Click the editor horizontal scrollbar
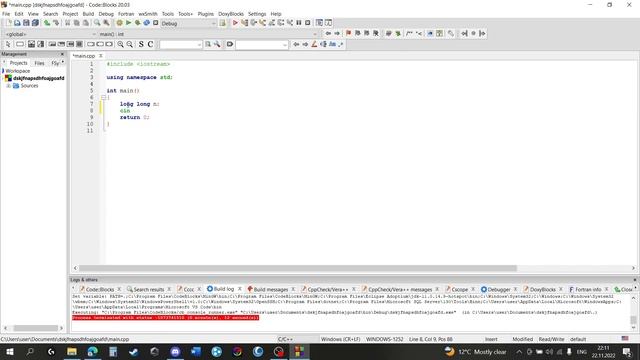 pos(297,268)
